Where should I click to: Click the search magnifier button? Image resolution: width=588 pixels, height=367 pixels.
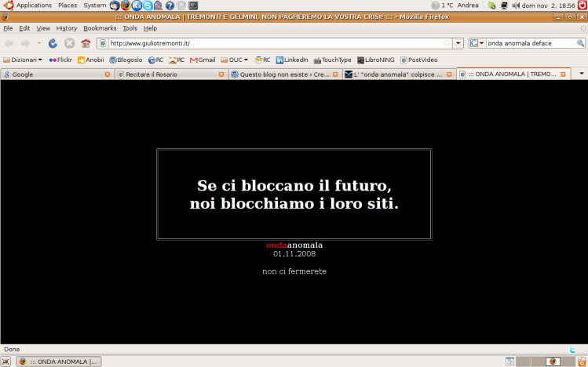[x=580, y=43]
